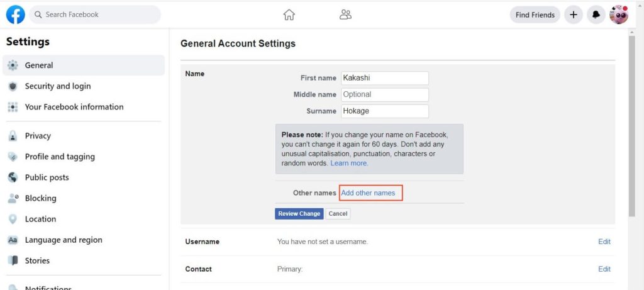The height and width of the screenshot is (290, 644).
Task: Click 'You have not set a username.' text
Action: (323, 242)
